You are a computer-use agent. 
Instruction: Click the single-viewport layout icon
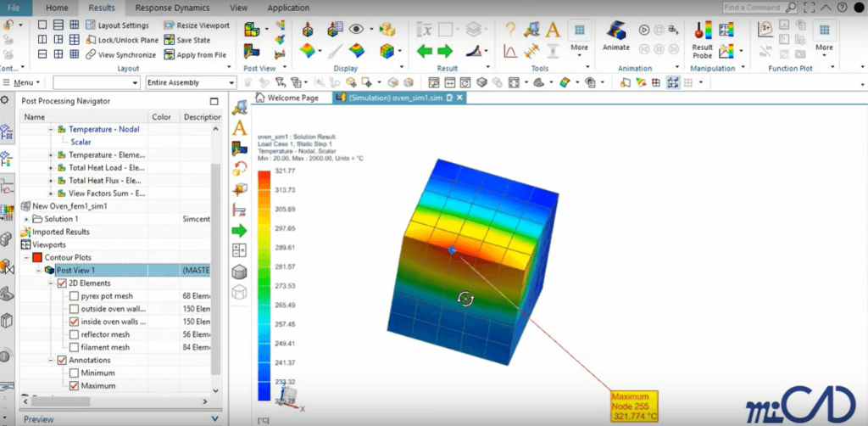pyautogui.click(x=42, y=25)
